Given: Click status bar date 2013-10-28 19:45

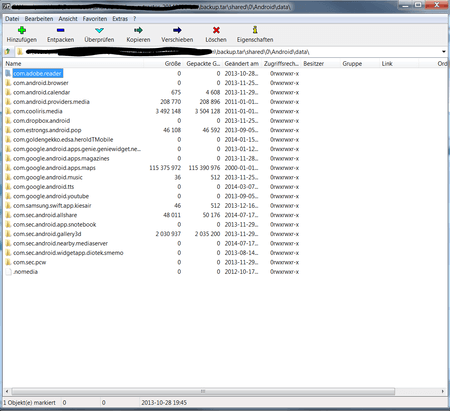Looking at the screenshot, I should click(164, 403).
